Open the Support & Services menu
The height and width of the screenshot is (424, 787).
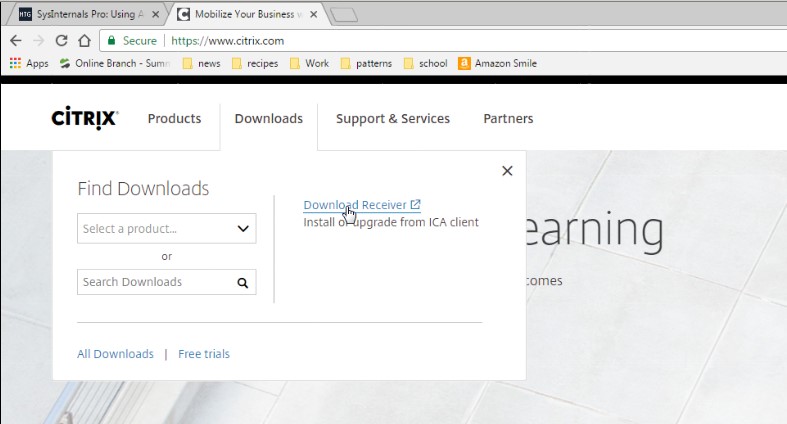pos(392,118)
